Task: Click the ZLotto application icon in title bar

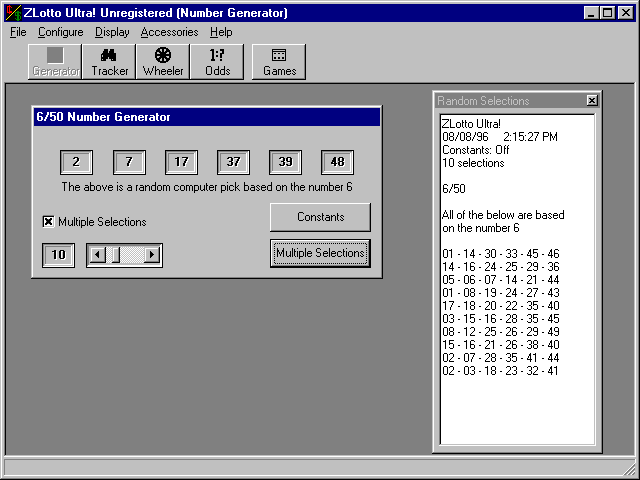Action: pos(13,13)
